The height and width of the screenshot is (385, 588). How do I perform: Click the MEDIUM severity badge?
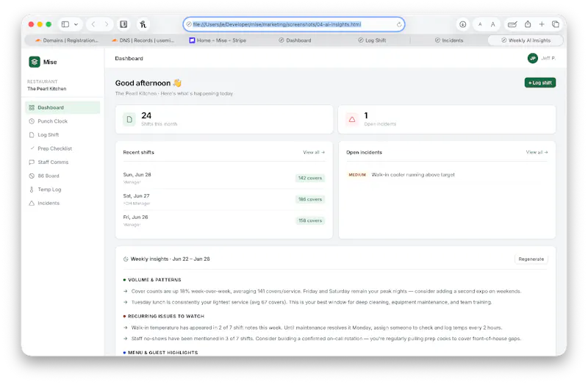click(x=357, y=175)
